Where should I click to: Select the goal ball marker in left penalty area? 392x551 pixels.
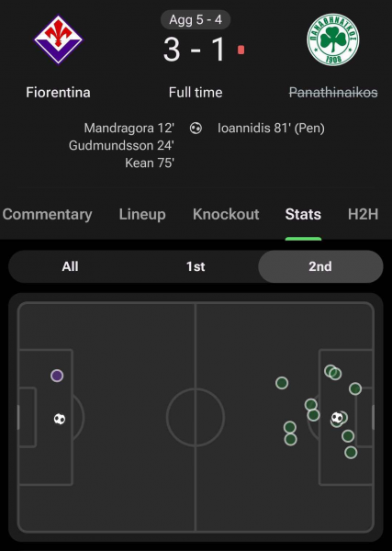pyautogui.click(x=60, y=419)
